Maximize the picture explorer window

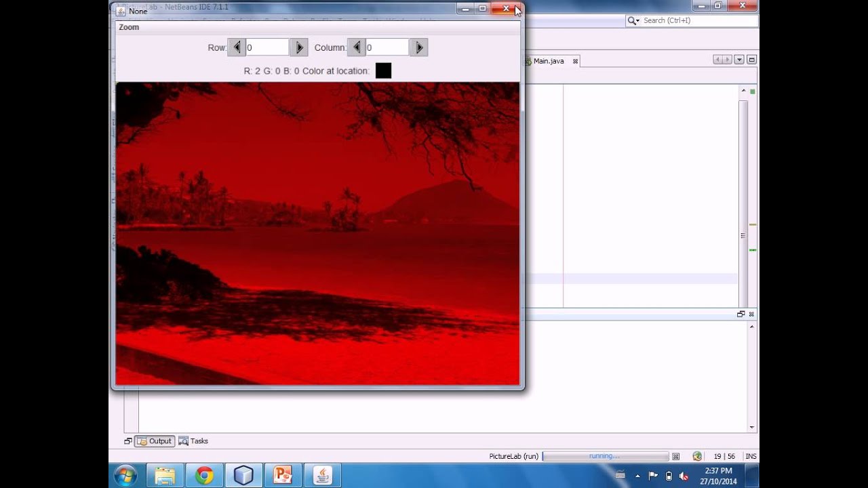pyautogui.click(x=483, y=8)
